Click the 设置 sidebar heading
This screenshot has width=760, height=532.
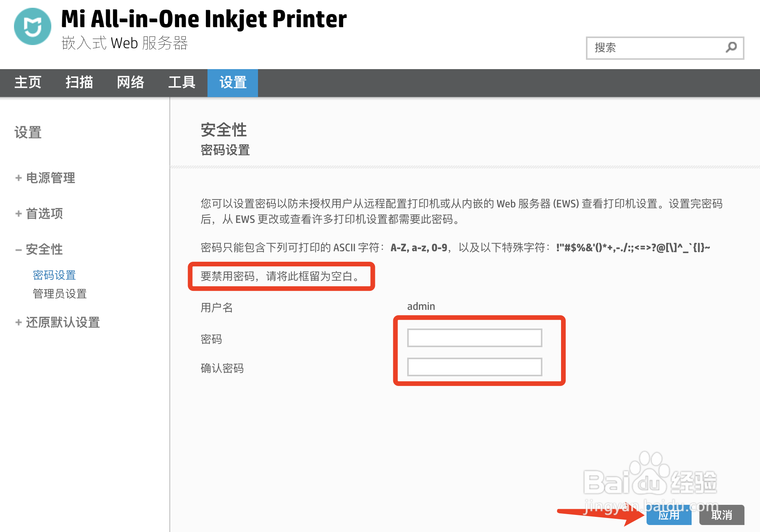coord(28,132)
